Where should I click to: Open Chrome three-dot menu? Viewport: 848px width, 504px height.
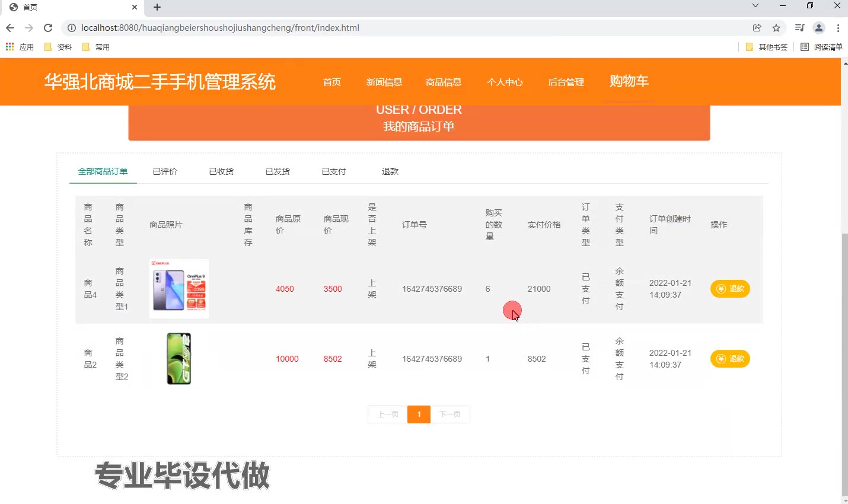click(x=838, y=28)
